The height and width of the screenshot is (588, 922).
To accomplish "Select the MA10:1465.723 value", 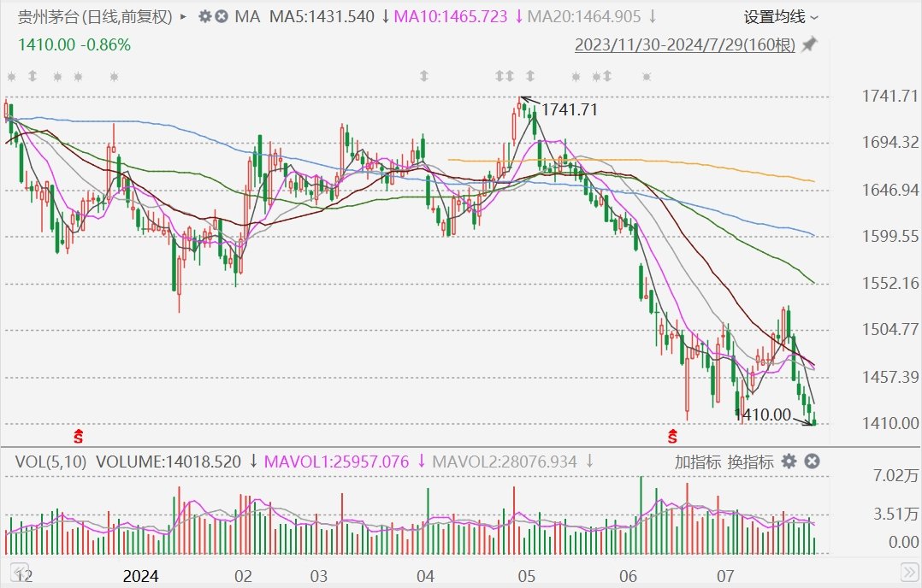I will tap(451, 16).
